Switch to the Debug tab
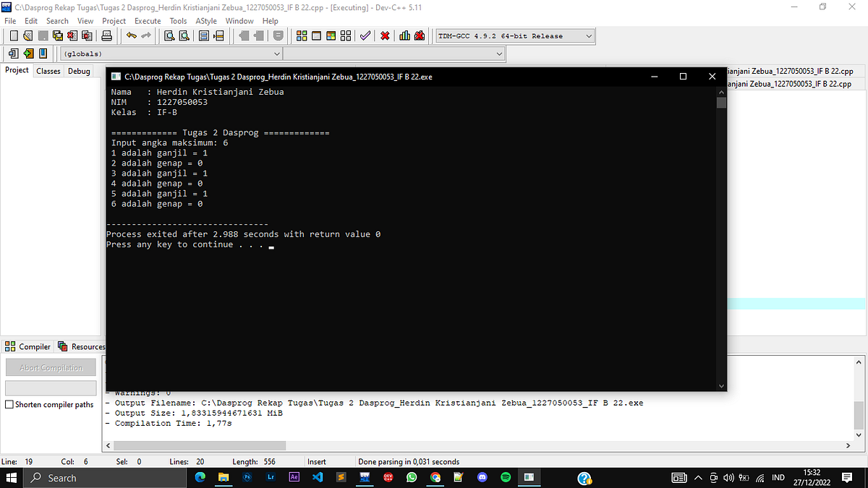 79,71
